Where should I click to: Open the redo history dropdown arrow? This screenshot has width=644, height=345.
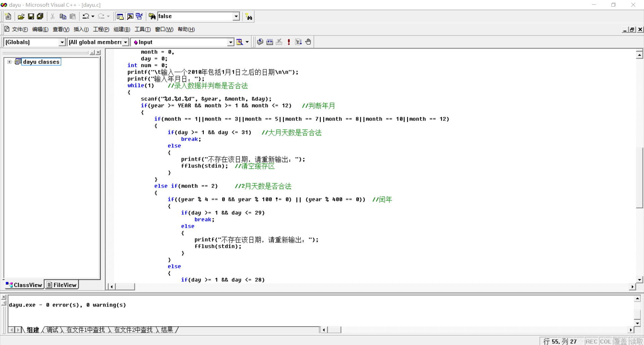(108, 16)
